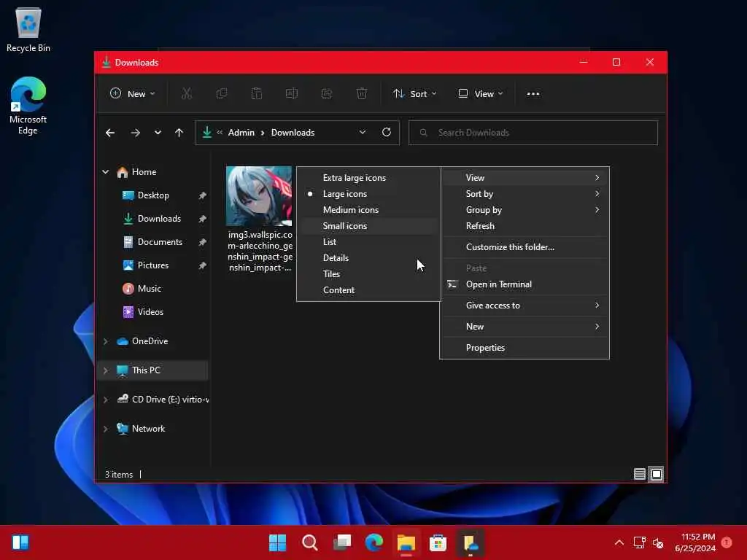Click the Rename icon in toolbar
The height and width of the screenshot is (560, 747).
pos(292,94)
